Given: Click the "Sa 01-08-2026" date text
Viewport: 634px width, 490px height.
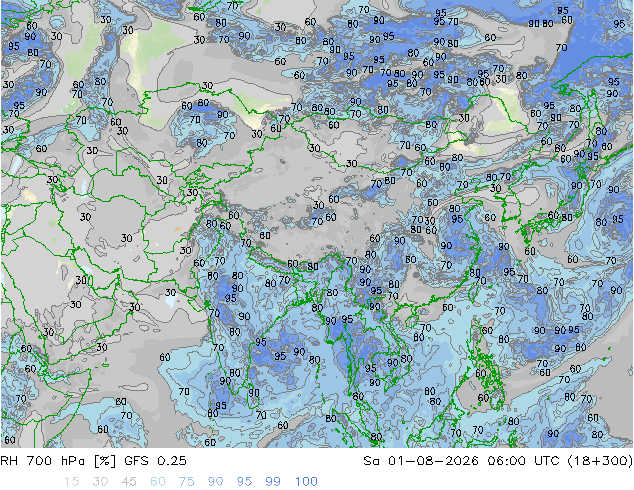Looking at the screenshot, I should (421, 461).
